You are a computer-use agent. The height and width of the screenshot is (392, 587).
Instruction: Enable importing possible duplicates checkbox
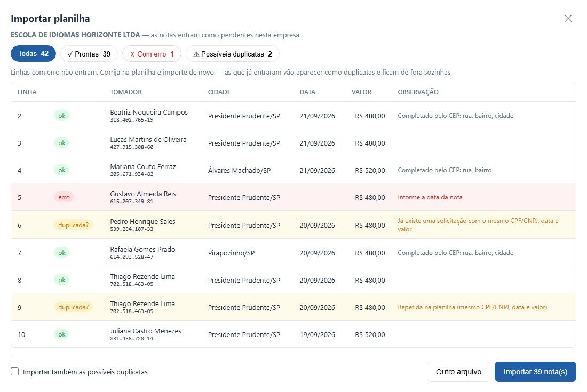click(x=14, y=371)
